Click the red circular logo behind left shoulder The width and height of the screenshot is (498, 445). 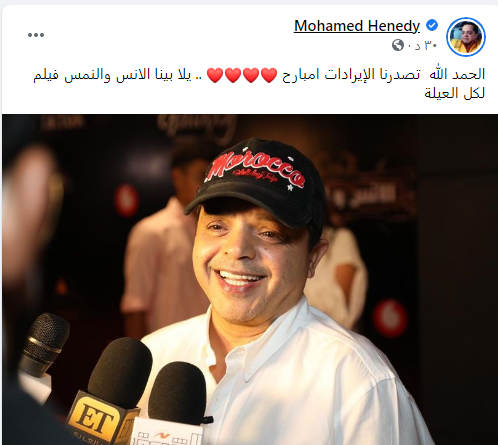point(126,200)
